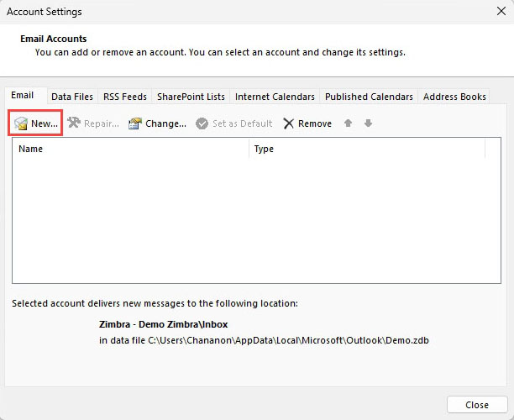
Task: Sort accounts by the Name column header
Action: coord(130,149)
